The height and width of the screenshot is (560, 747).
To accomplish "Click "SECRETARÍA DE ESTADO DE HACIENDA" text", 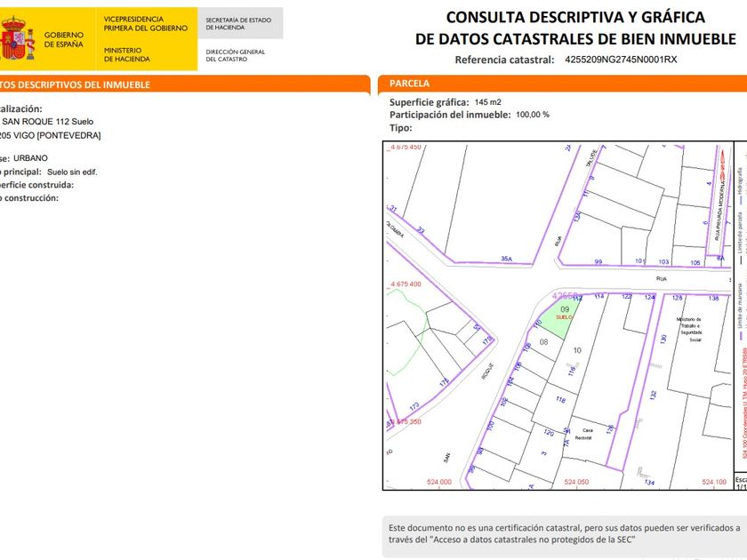I will [238, 24].
